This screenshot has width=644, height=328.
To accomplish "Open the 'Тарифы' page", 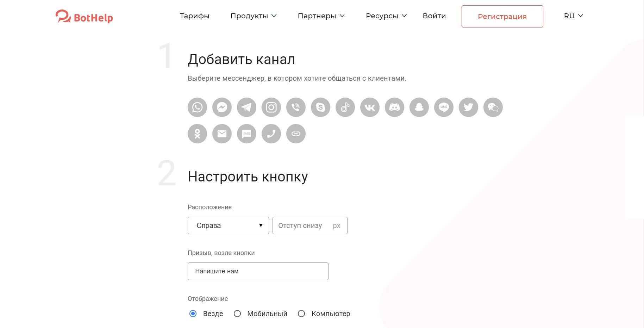I will click(x=194, y=16).
